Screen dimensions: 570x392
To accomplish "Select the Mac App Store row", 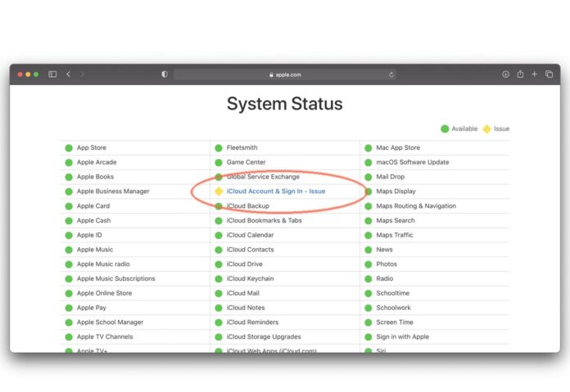I will click(x=435, y=148).
